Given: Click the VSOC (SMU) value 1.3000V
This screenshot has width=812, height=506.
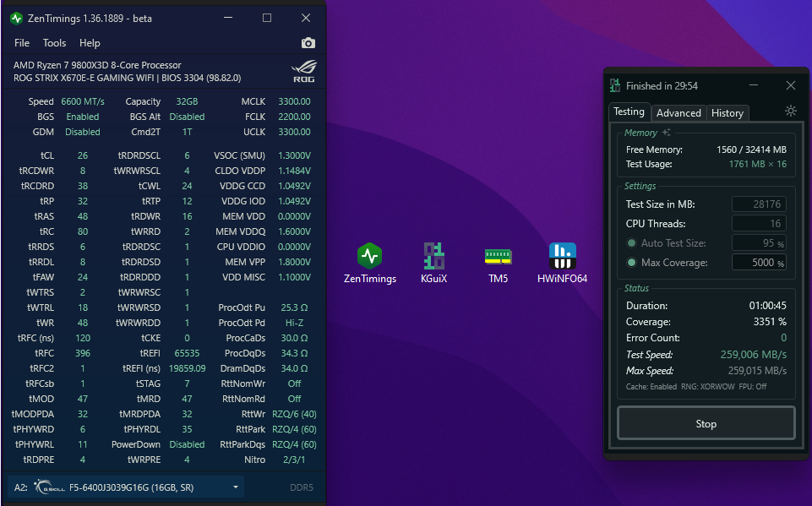Looking at the screenshot, I should coord(294,155).
